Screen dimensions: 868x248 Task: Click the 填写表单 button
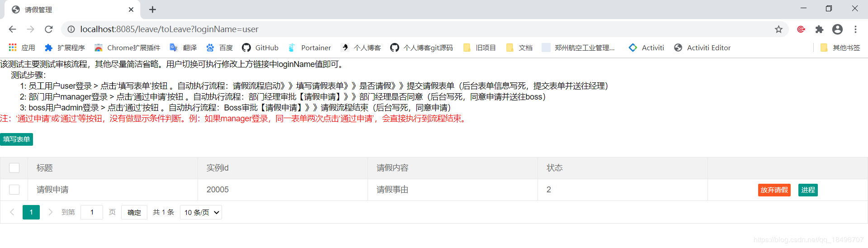17,139
